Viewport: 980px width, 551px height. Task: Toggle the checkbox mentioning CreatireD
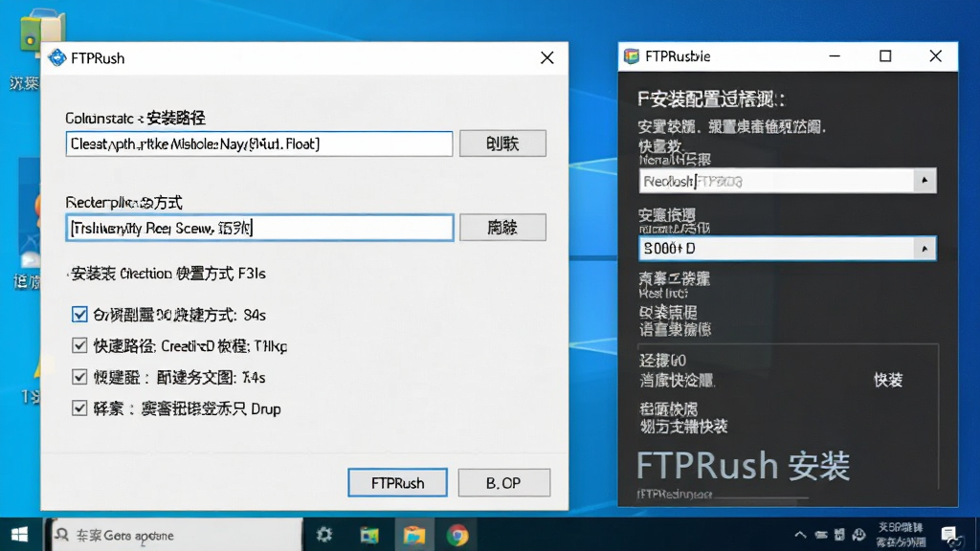79,345
